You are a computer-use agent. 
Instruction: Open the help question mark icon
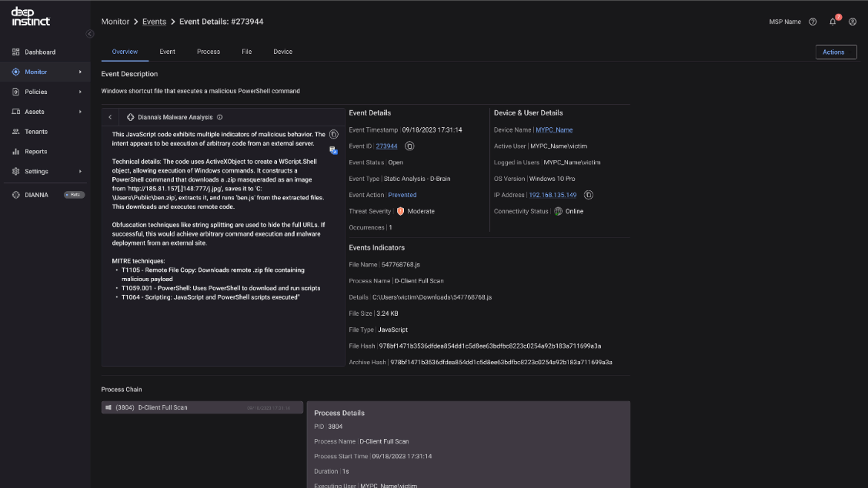click(813, 22)
